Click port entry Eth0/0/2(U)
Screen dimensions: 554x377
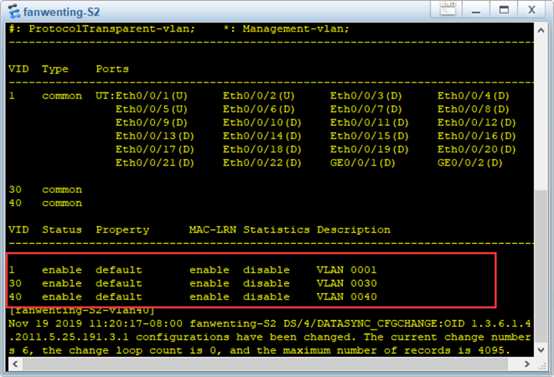pos(259,96)
